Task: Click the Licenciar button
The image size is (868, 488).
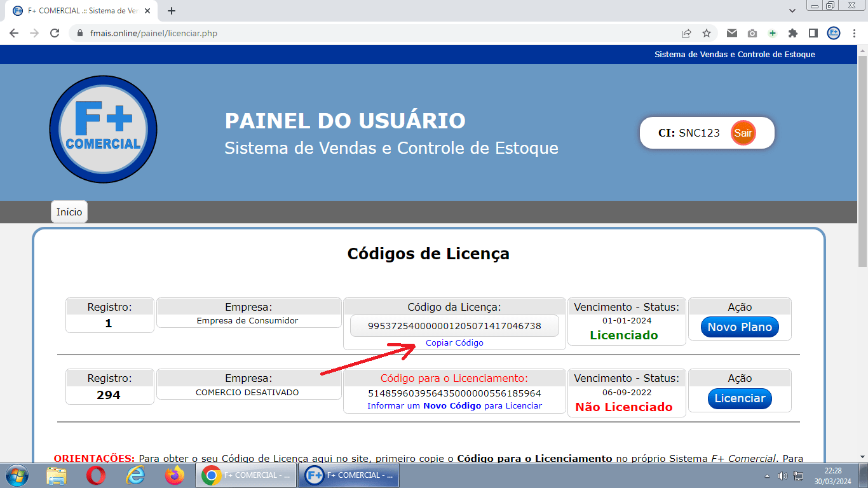Action: tap(740, 398)
